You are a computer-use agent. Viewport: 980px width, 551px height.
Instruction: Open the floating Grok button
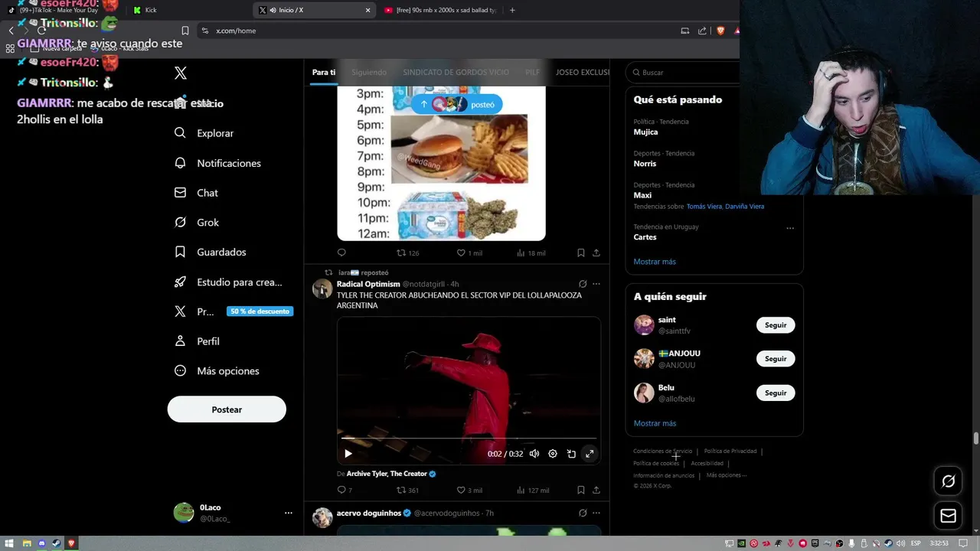(x=949, y=481)
